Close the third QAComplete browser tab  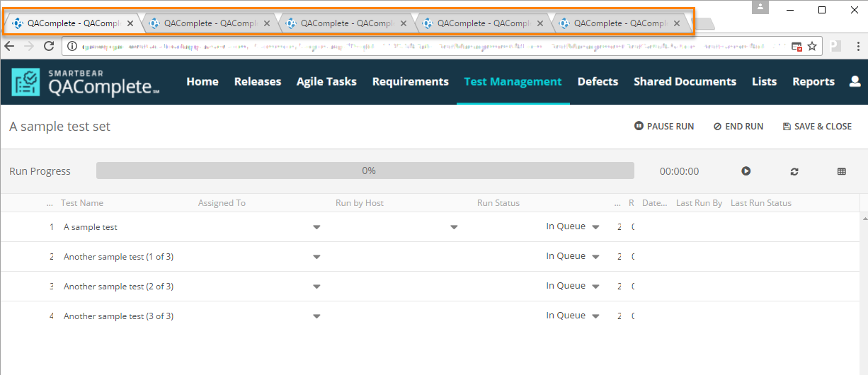tap(404, 23)
